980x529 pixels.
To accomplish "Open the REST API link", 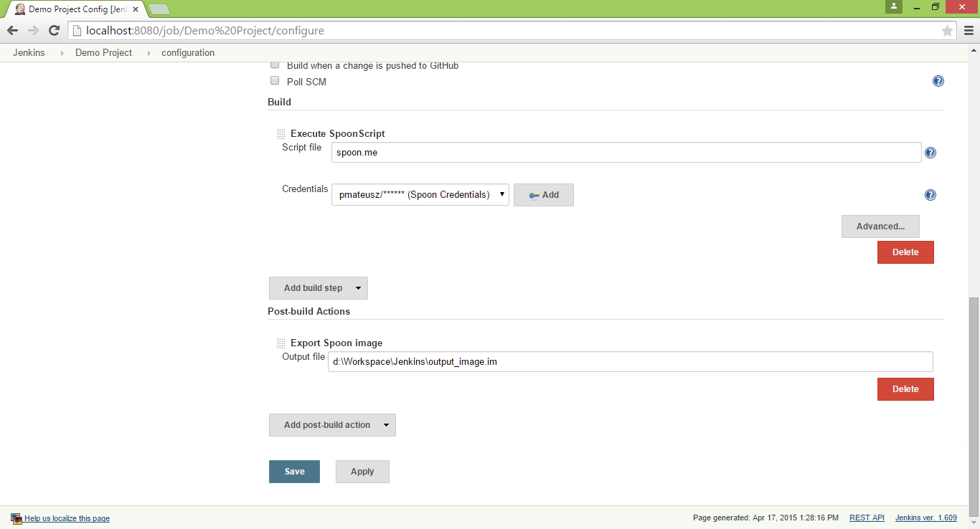I will tap(867, 518).
